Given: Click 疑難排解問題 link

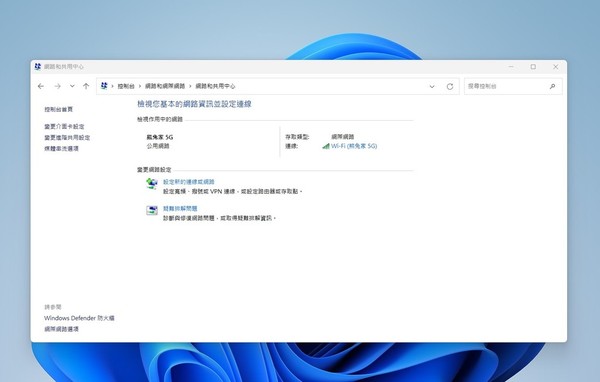Looking at the screenshot, I should pos(180,209).
